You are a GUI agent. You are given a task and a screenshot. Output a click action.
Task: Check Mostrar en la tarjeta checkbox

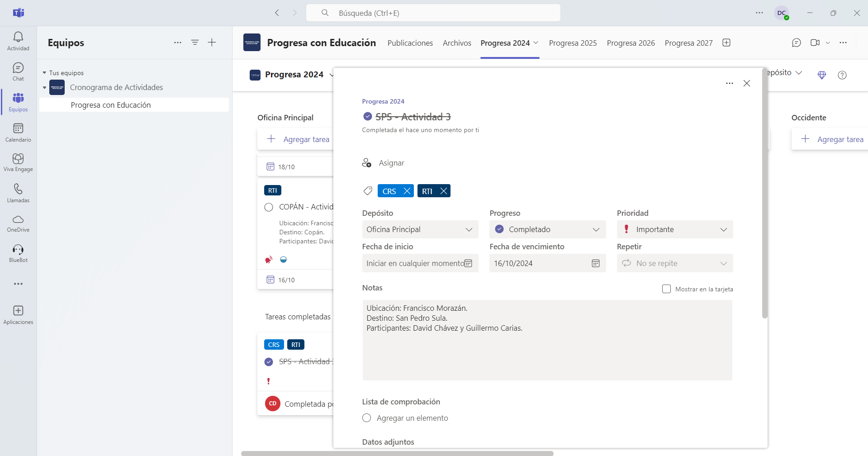(x=666, y=289)
